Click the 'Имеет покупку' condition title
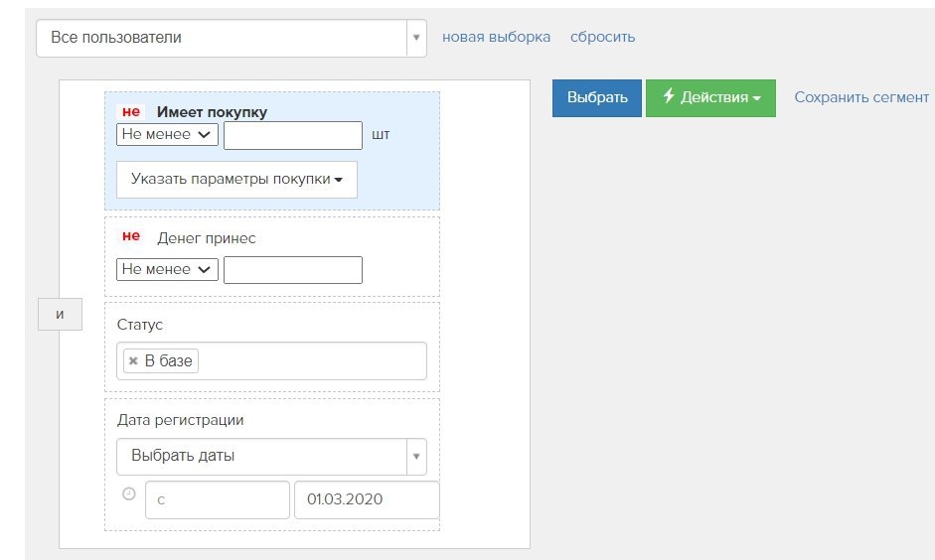Viewport: 935px width, 560px height. pos(212,112)
